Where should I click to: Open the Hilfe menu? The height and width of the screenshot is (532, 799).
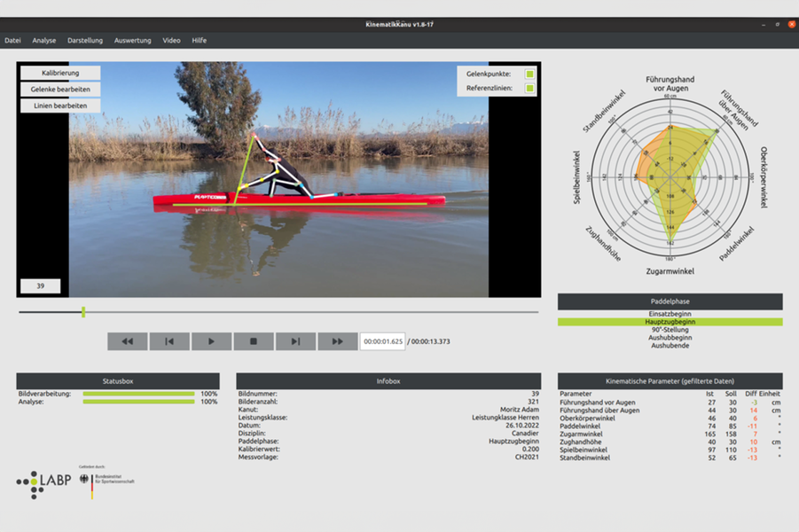tap(199, 41)
